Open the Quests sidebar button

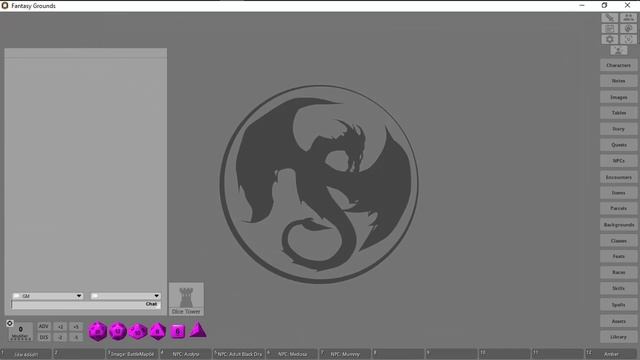coord(618,145)
